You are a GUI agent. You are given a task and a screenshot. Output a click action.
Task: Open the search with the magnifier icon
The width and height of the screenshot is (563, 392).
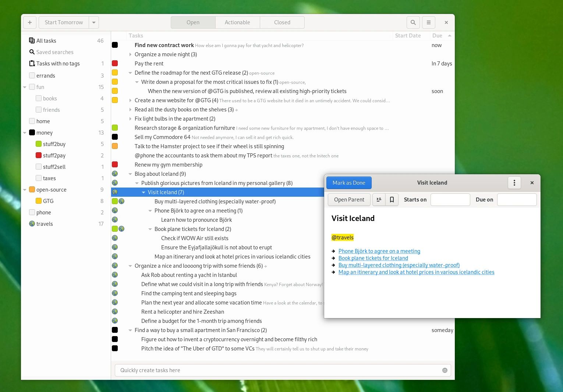[413, 22]
